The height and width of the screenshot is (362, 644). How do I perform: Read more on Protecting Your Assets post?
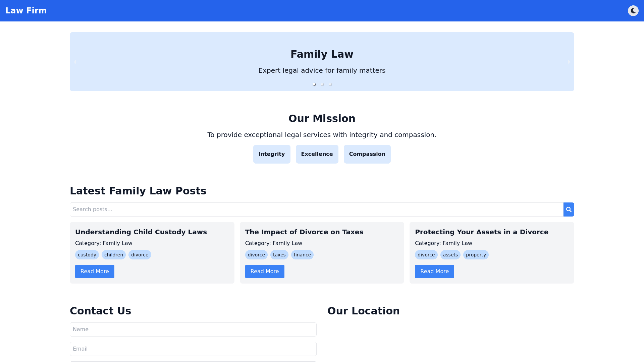[x=434, y=271]
